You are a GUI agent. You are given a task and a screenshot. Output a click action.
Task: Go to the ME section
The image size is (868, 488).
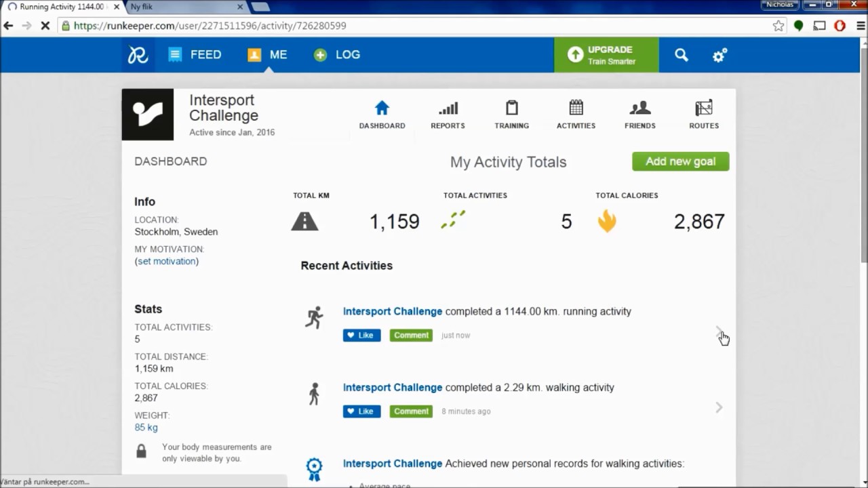pyautogui.click(x=267, y=55)
